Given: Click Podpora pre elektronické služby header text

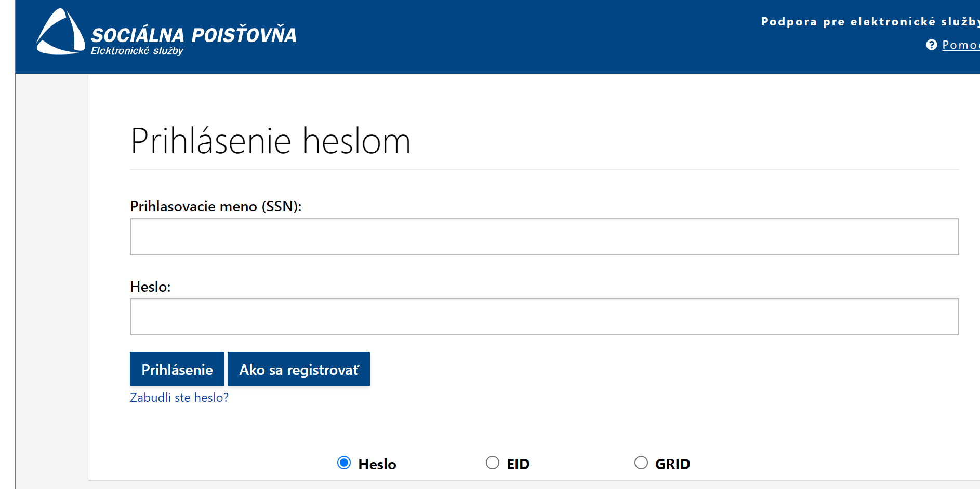Looking at the screenshot, I should point(869,21).
